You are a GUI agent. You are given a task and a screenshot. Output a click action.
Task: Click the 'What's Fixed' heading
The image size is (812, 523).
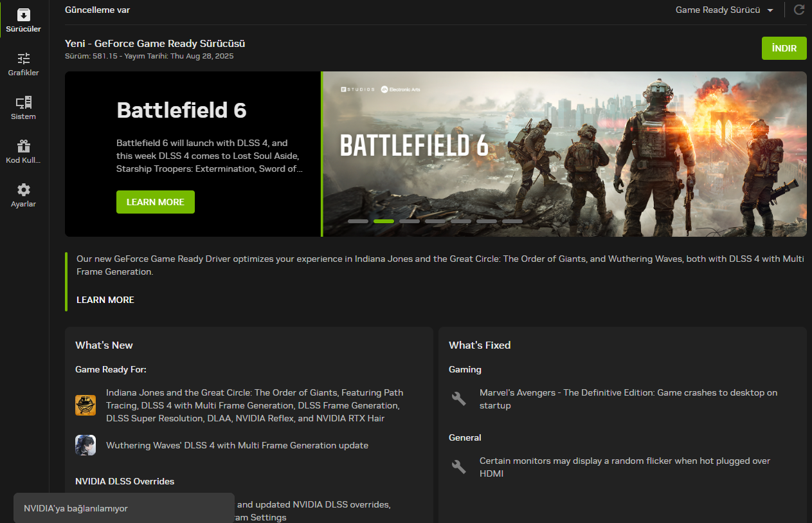click(x=480, y=345)
